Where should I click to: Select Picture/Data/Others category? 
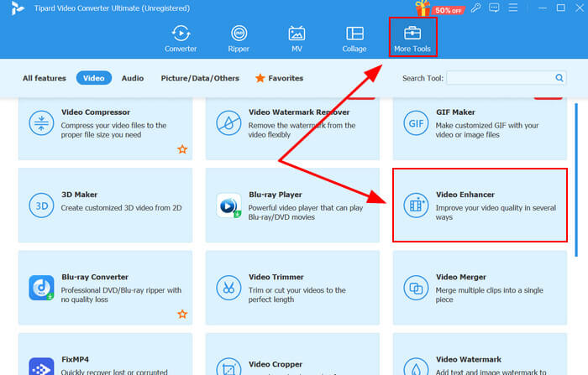[x=200, y=78]
